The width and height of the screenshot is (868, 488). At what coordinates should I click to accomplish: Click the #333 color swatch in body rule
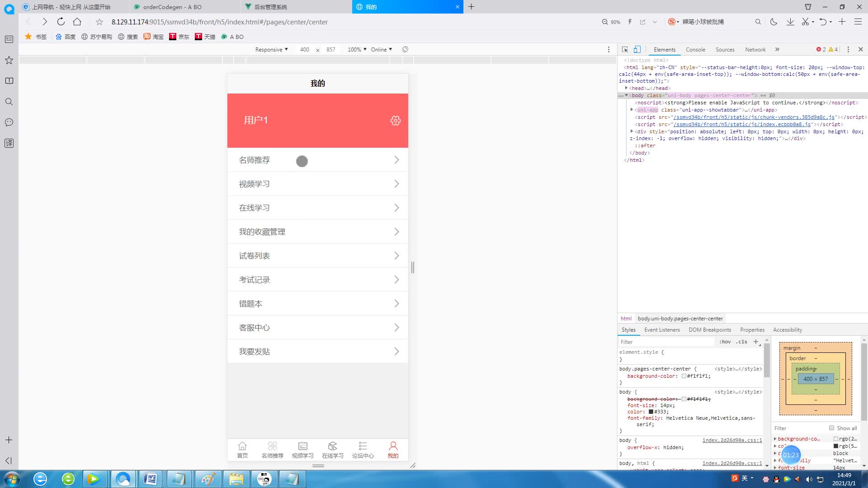click(651, 412)
